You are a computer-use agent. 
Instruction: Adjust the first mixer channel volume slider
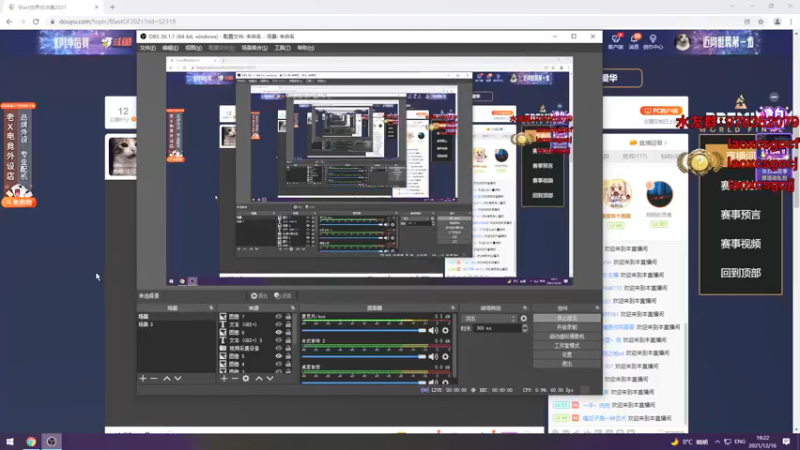coord(364,331)
